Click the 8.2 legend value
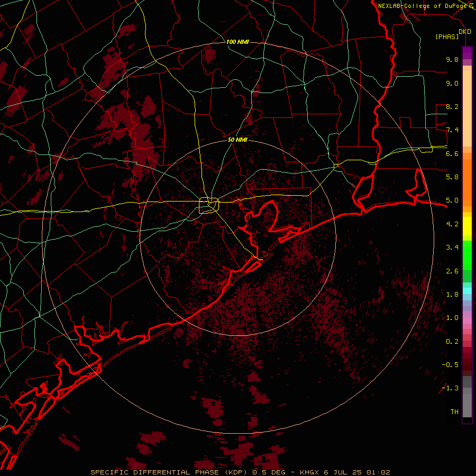This screenshot has width=476, height=476. click(452, 106)
